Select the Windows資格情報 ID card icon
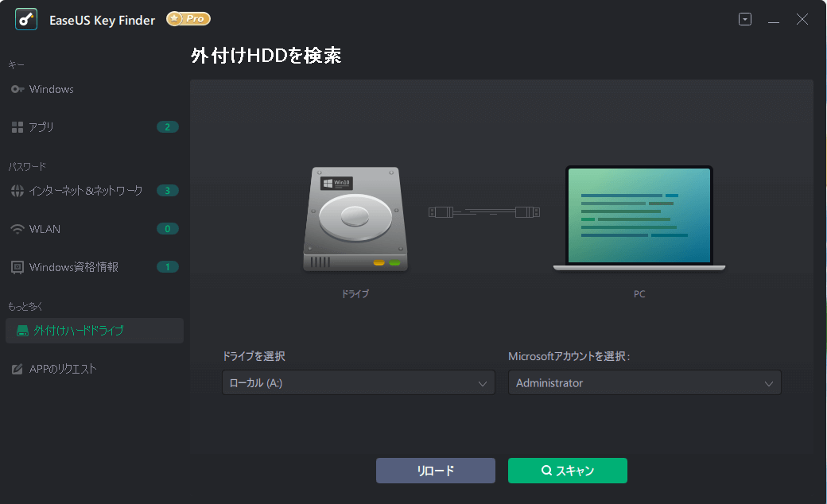This screenshot has height=504, width=827. [17, 266]
